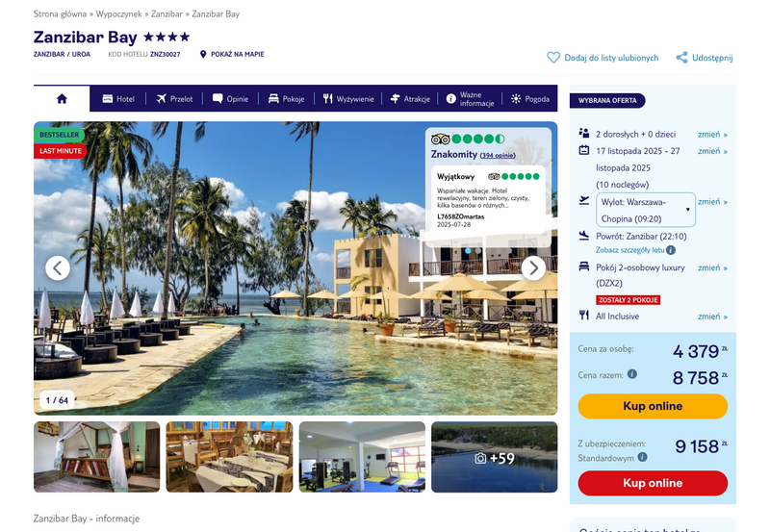Click map pin Pokaż na mapie
This screenshot has width=770, height=532.
tap(203, 54)
